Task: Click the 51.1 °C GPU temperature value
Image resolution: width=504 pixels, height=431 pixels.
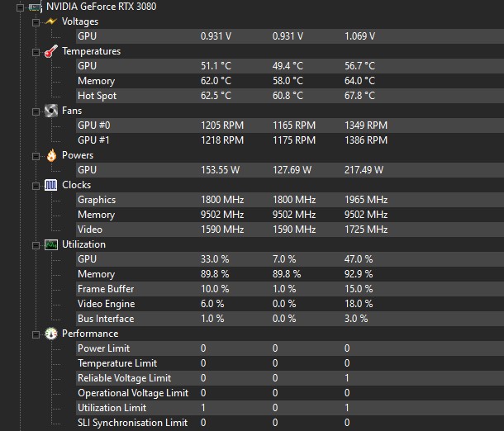Action: pos(216,66)
